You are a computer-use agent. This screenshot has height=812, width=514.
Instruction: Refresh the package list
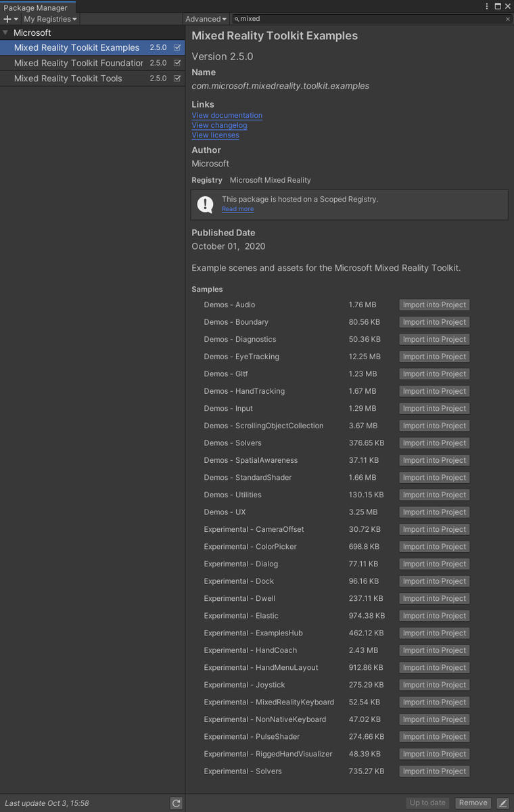[x=177, y=803]
